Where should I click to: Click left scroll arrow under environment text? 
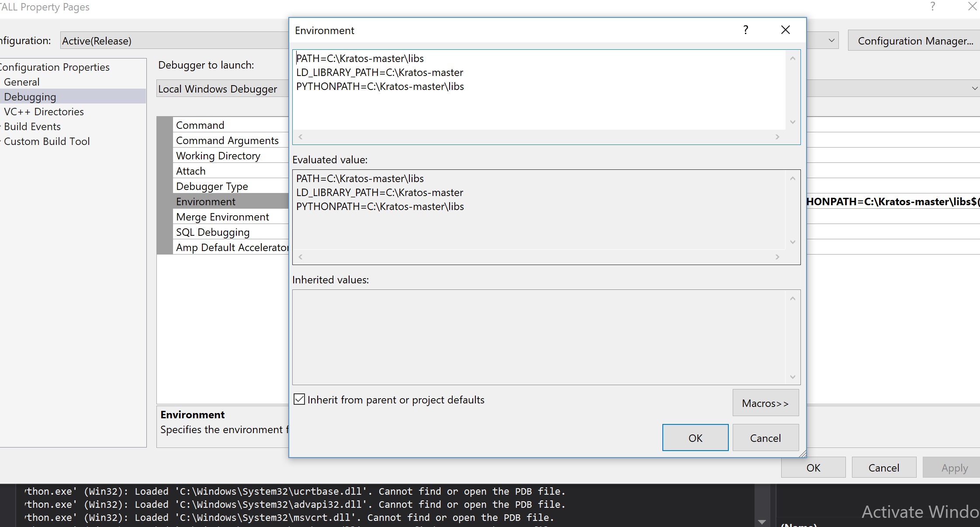(x=301, y=137)
